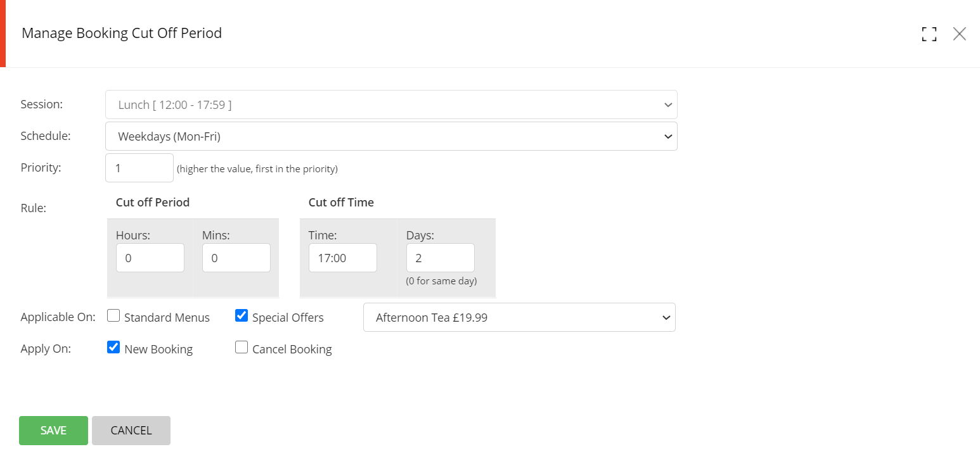This screenshot has height=461, width=980.
Task: Uncheck the Special Offers checkbox
Action: pyautogui.click(x=242, y=315)
